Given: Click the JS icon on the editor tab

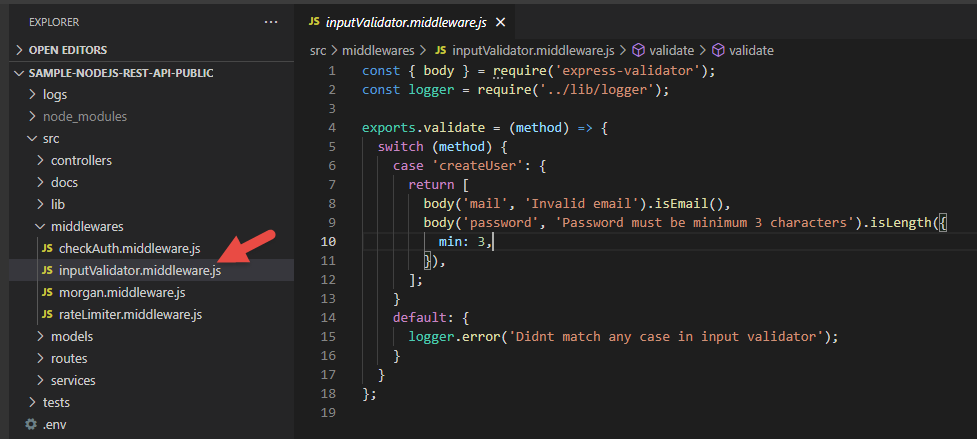Looking at the screenshot, I should (314, 22).
